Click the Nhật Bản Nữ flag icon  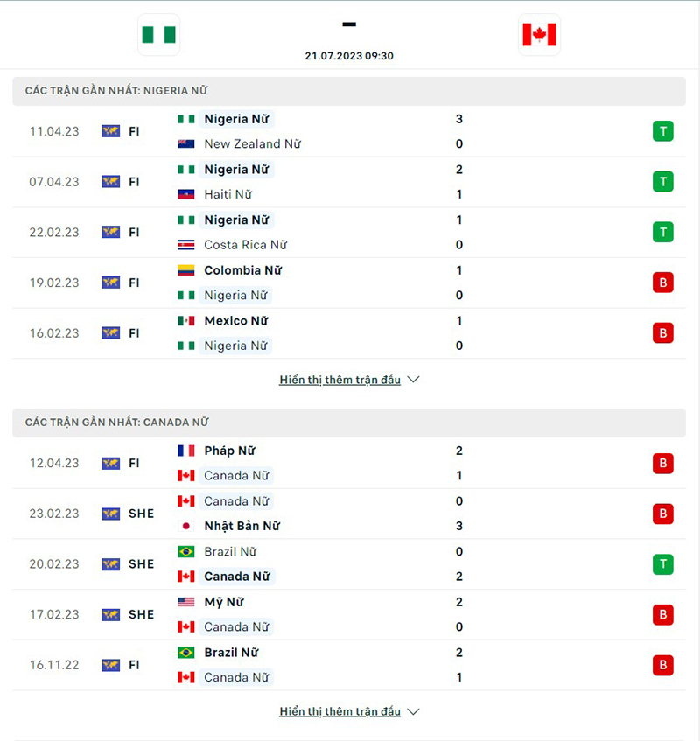point(187,526)
